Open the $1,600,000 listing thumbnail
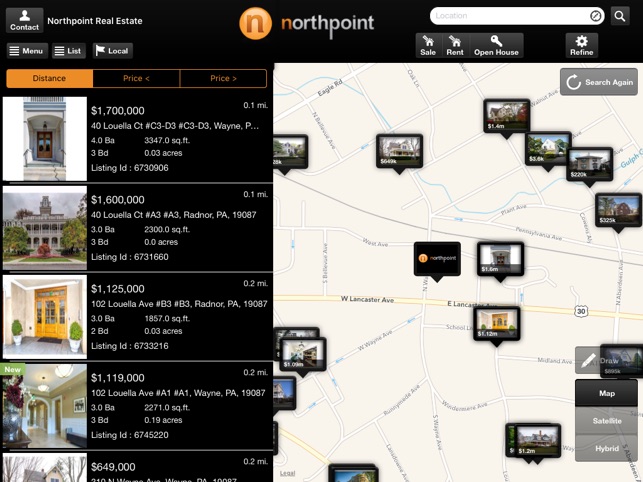The height and width of the screenshot is (482, 643). (x=45, y=228)
